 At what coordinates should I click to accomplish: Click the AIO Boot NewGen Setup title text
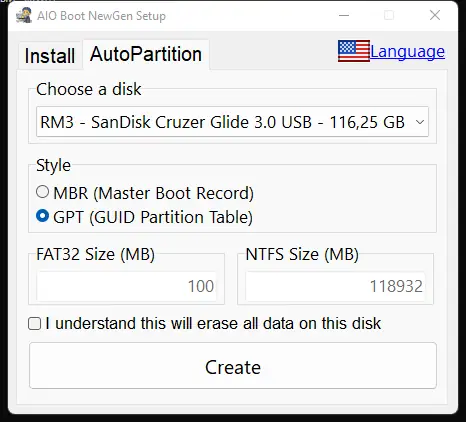click(101, 16)
